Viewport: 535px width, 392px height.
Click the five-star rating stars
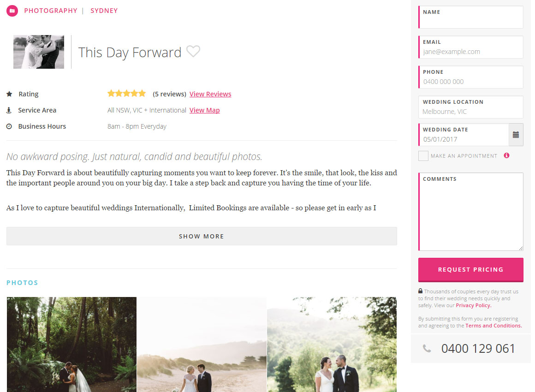pyautogui.click(x=126, y=94)
